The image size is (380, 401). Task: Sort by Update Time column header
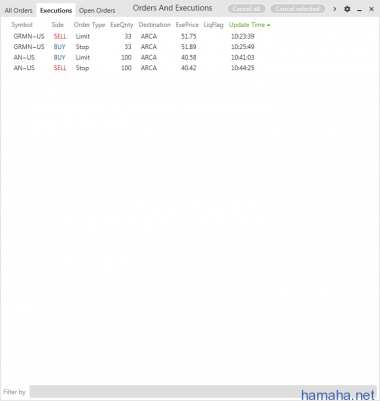click(x=247, y=25)
